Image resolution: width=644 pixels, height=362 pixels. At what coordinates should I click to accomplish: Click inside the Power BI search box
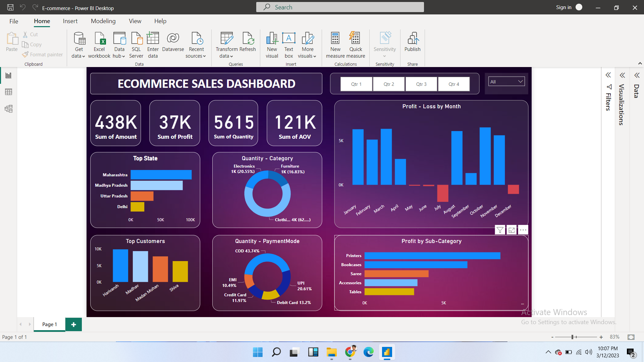[340, 7]
